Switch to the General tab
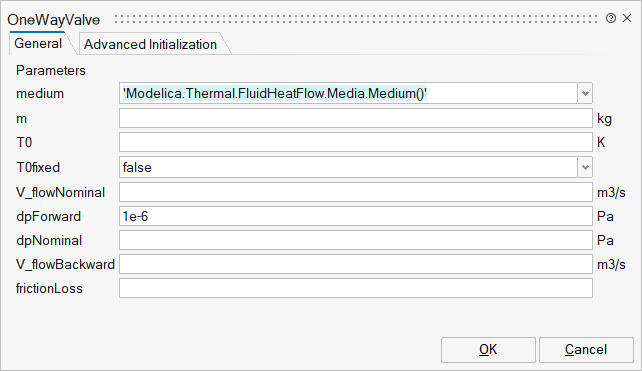The width and height of the screenshot is (642, 371). click(x=38, y=43)
